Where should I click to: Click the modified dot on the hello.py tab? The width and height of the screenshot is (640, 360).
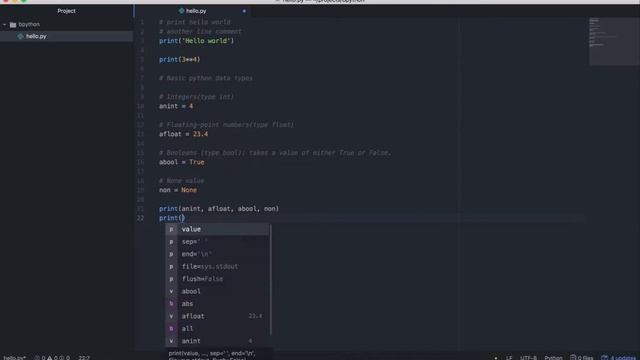point(244,11)
